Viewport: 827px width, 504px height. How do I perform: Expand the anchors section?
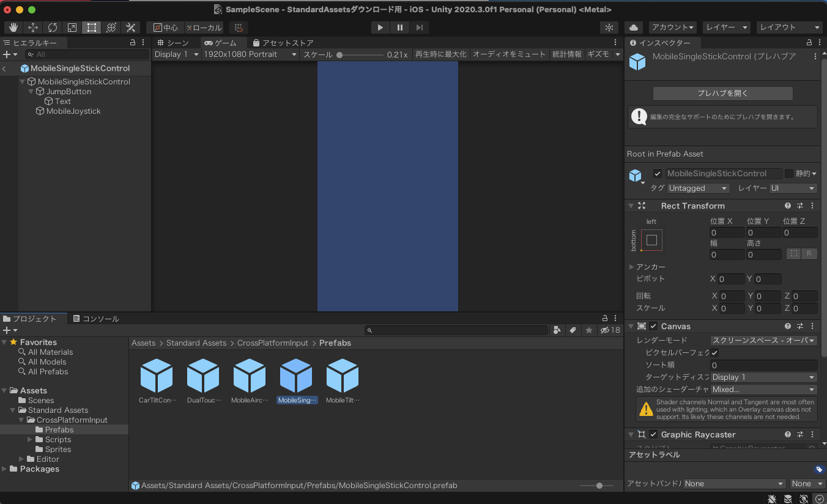(631, 267)
